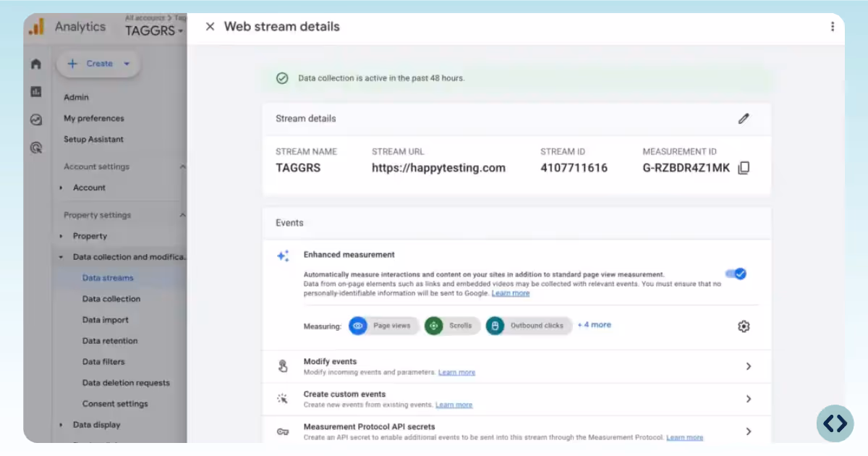Click the data collection active checkmark icon

pos(282,78)
